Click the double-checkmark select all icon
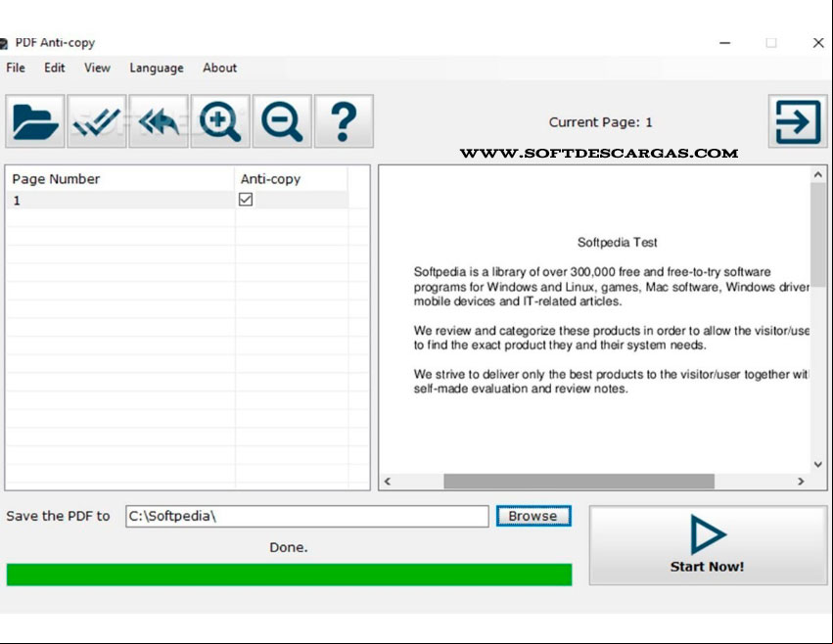 pyautogui.click(x=97, y=121)
